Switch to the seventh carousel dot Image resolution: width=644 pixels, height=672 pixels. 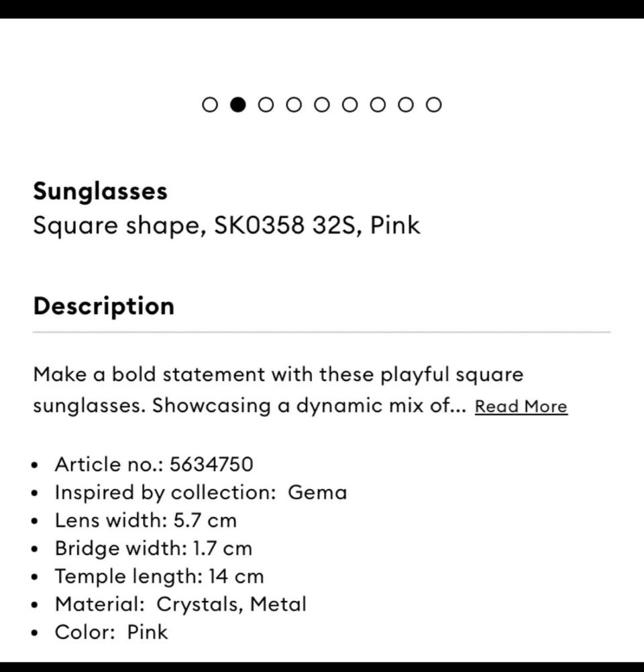coord(378,105)
